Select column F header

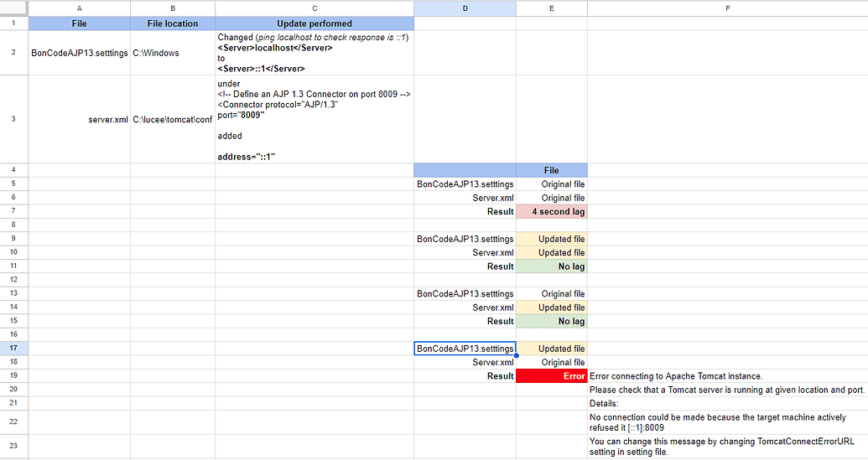(x=727, y=8)
